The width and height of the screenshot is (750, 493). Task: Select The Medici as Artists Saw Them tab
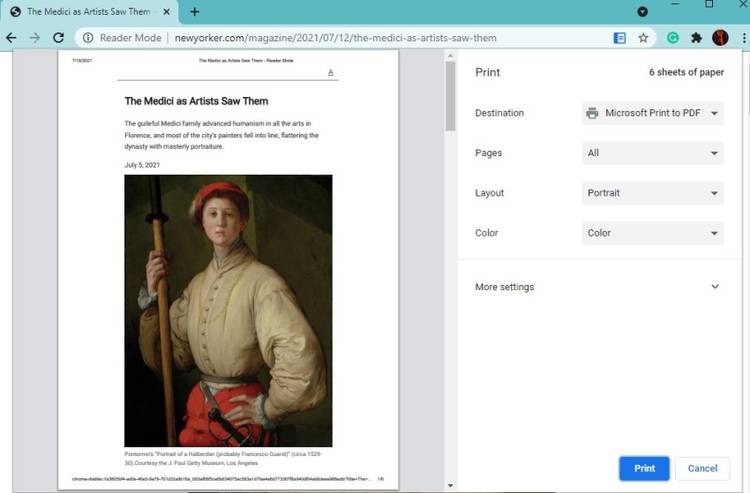point(85,12)
